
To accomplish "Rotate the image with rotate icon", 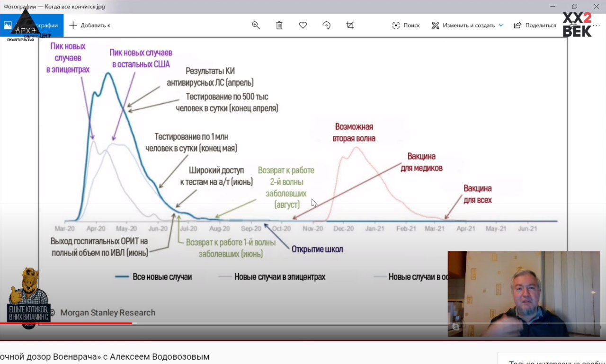I will click(x=326, y=25).
